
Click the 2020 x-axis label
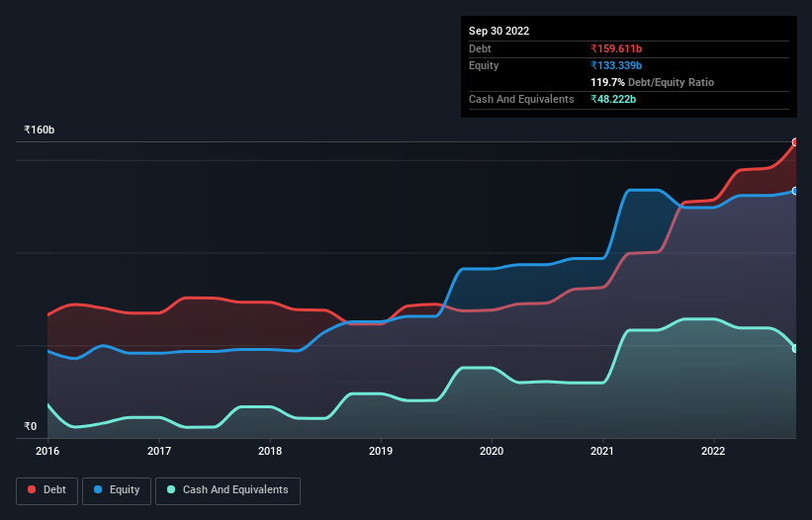pos(492,451)
